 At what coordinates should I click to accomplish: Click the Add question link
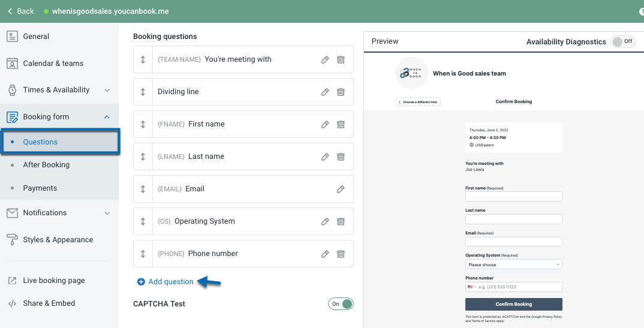coord(171,282)
